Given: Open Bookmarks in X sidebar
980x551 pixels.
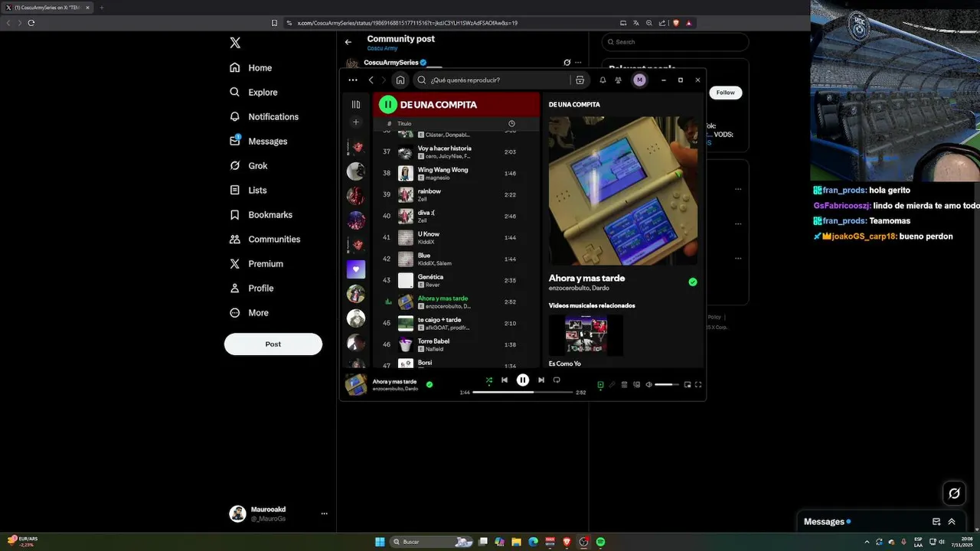Looking at the screenshot, I should [261, 214].
